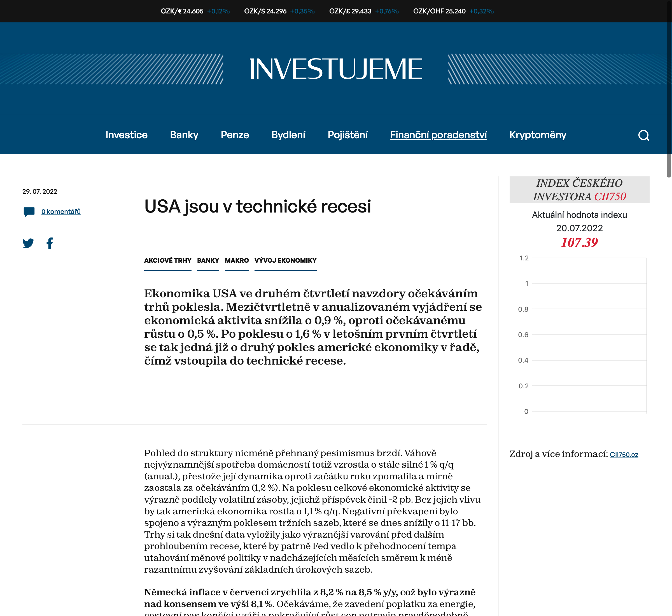Screen dimensions: 672x616
Task: Follow the CII750.cz source link
Action: click(624, 455)
